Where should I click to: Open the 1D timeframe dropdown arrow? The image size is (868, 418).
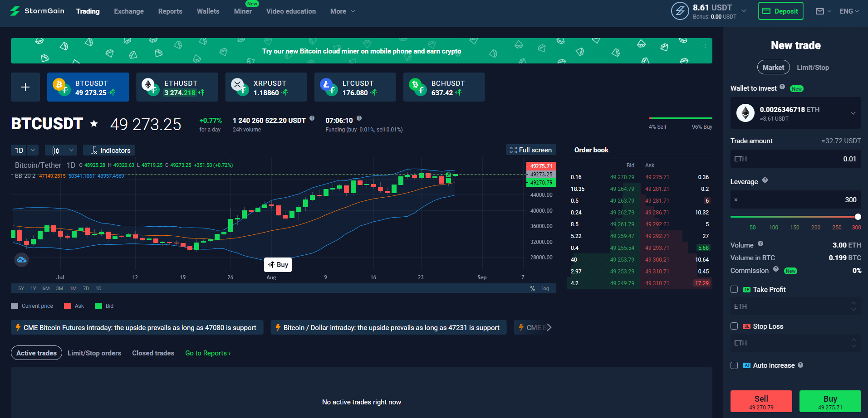click(33, 150)
